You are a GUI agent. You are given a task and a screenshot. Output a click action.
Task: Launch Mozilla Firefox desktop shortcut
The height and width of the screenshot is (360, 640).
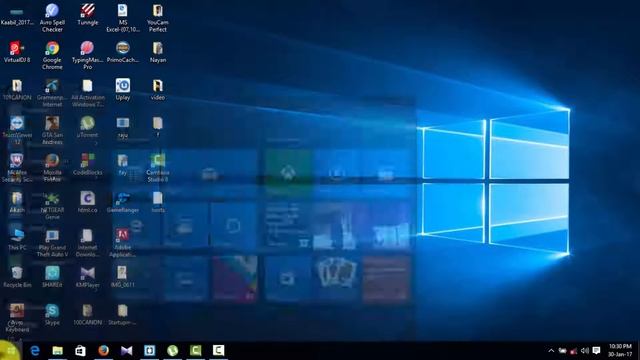[x=52, y=168]
